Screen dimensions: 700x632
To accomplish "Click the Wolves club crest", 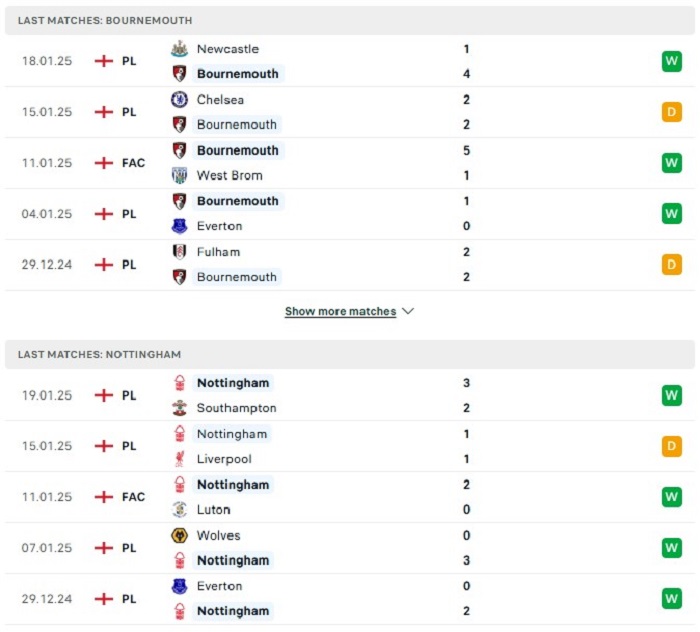I will (179, 535).
